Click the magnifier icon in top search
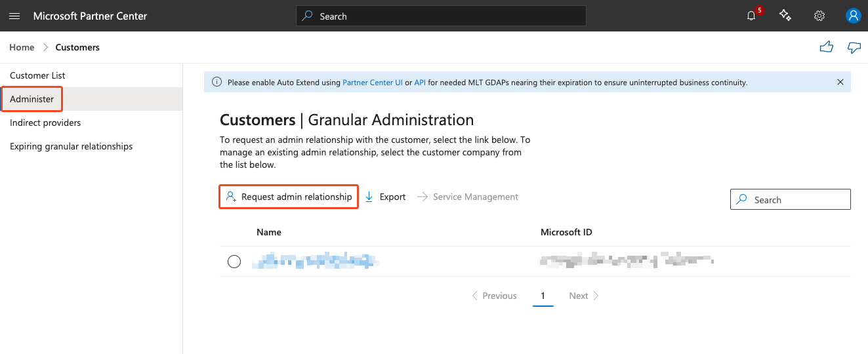Viewport: 868px width, 354px height. [x=308, y=16]
